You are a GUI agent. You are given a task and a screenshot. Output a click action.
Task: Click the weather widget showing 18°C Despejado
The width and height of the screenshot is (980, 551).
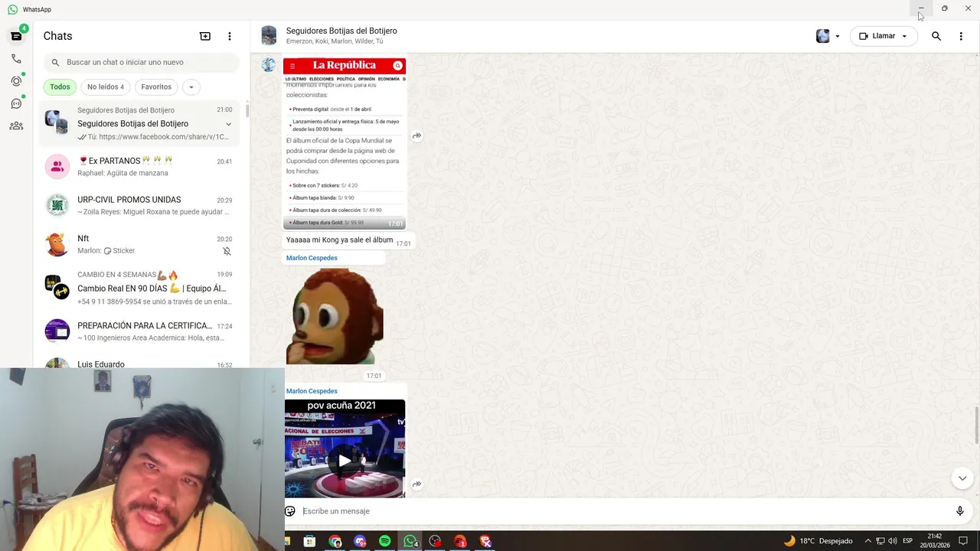click(818, 541)
